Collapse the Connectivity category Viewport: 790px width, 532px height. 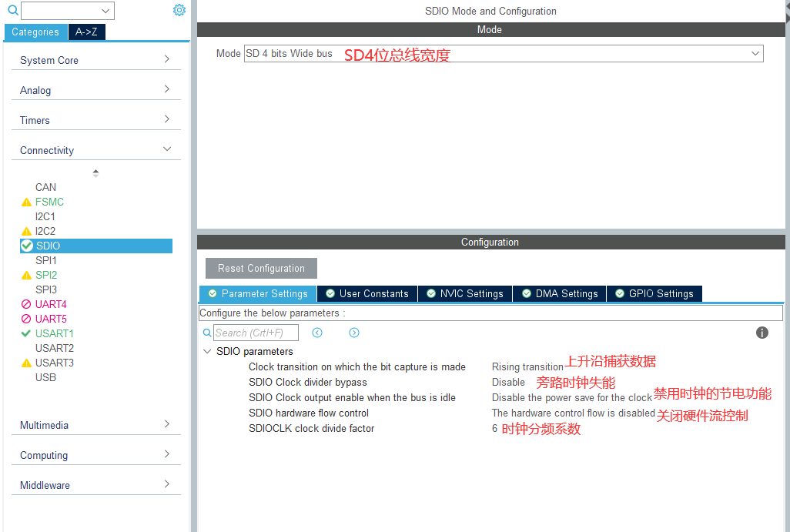click(x=95, y=150)
